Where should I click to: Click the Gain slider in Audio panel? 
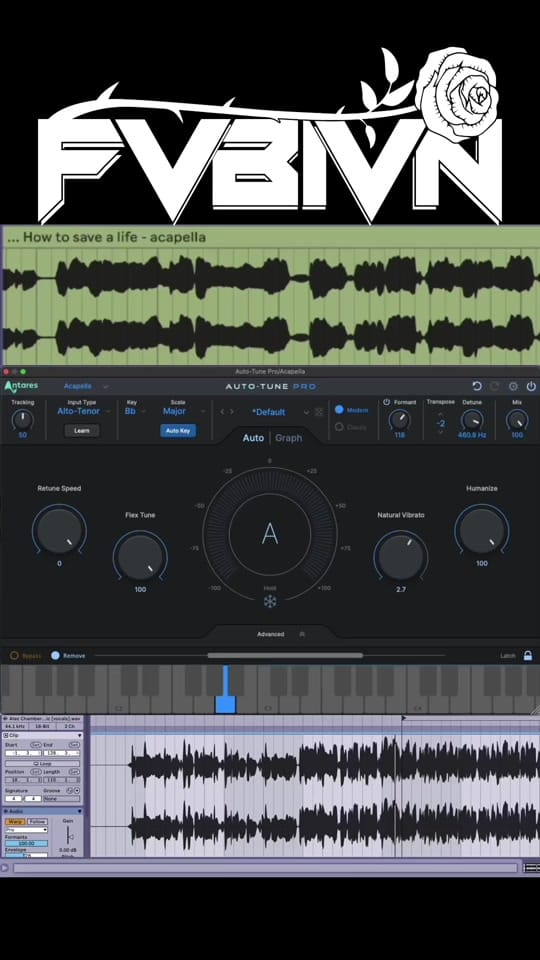[x=69, y=835]
